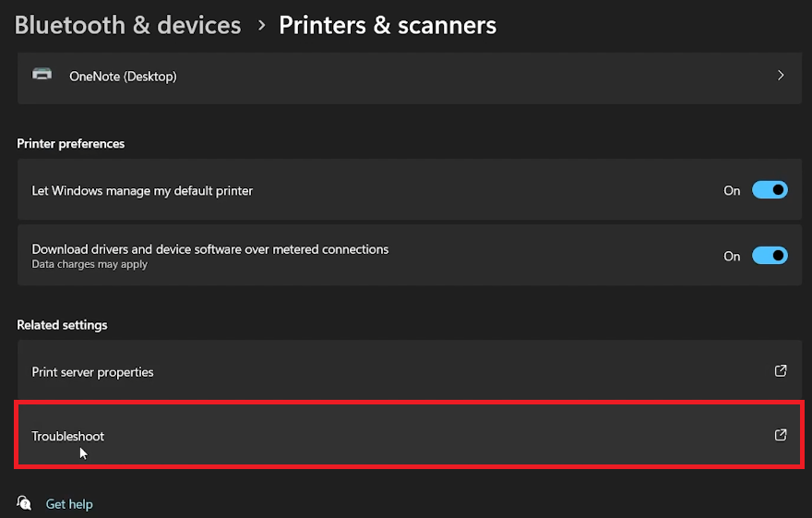The image size is (812, 518).
Task: Click the Get help chat icon
Action: [x=24, y=503]
